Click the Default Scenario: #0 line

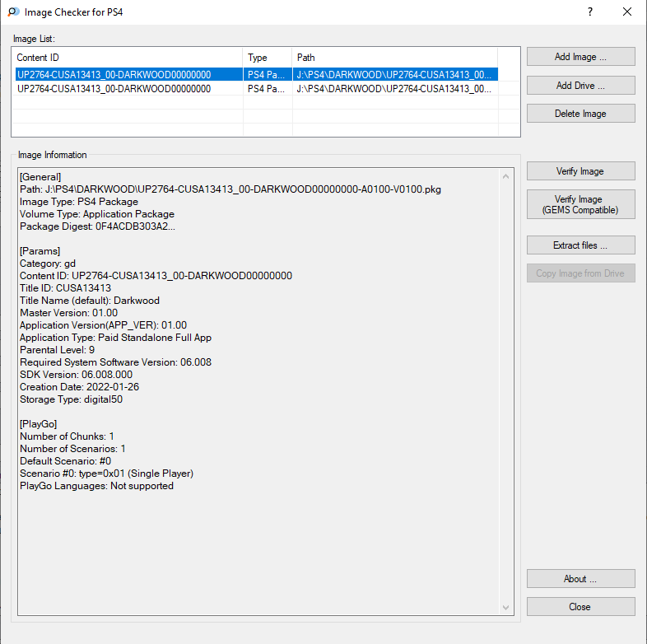(x=65, y=461)
